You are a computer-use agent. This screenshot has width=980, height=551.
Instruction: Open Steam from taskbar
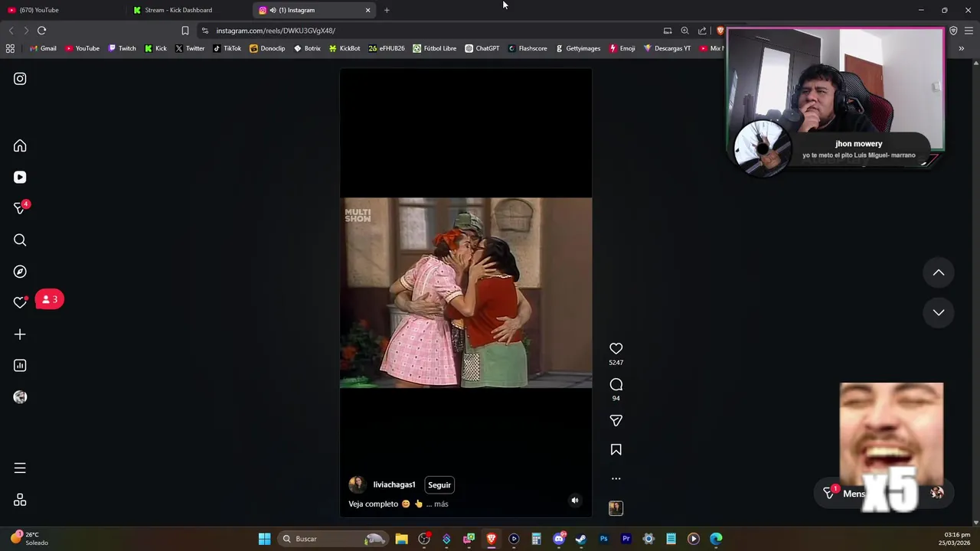(x=581, y=539)
